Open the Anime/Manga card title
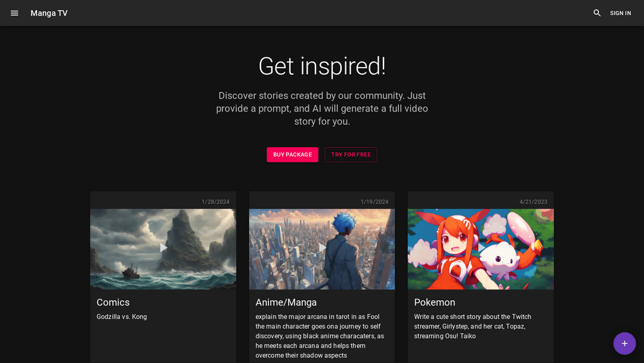Image resolution: width=644 pixels, height=363 pixels. [x=286, y=302]
